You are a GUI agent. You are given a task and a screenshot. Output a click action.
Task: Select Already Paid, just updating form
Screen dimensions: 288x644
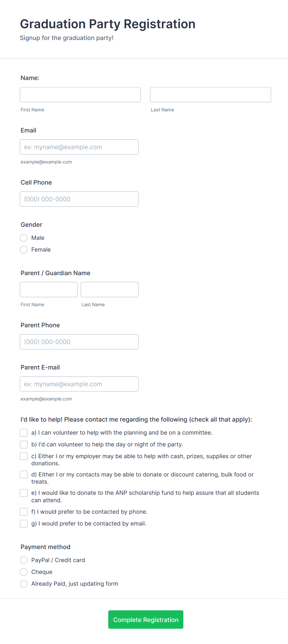click(24, 584)
